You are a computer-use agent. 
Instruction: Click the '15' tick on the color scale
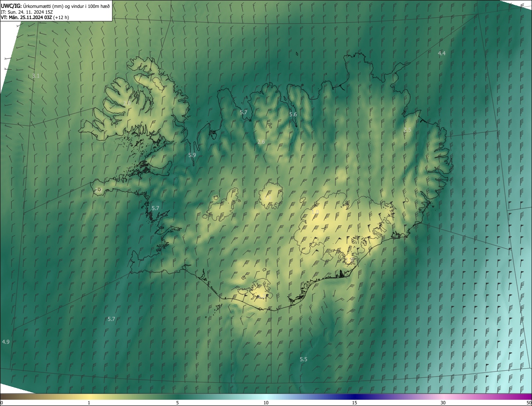[355, 403]
